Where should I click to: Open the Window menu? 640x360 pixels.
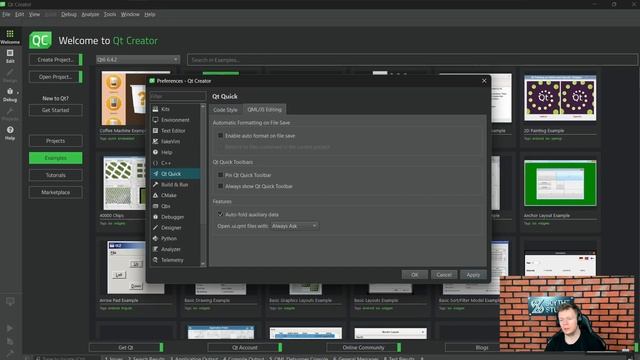click(130, 14)
